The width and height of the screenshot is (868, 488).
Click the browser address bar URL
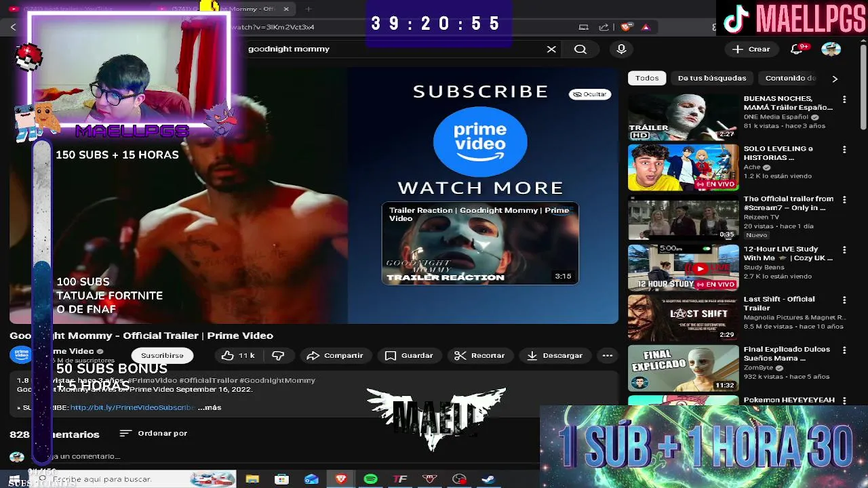[273, 27]
